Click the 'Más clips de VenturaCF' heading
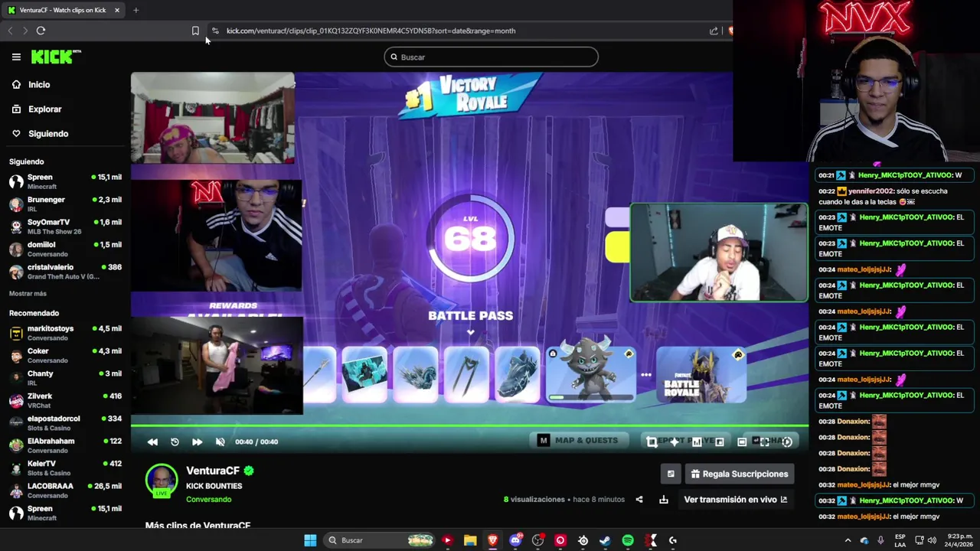Image resolution: width=980 pixels, height=551 pixels. pos(198,526)
